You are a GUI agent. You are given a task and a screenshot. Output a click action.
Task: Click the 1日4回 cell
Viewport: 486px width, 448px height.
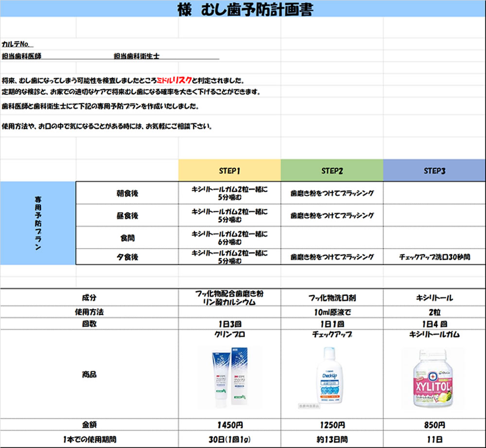(x=434, y=323)
